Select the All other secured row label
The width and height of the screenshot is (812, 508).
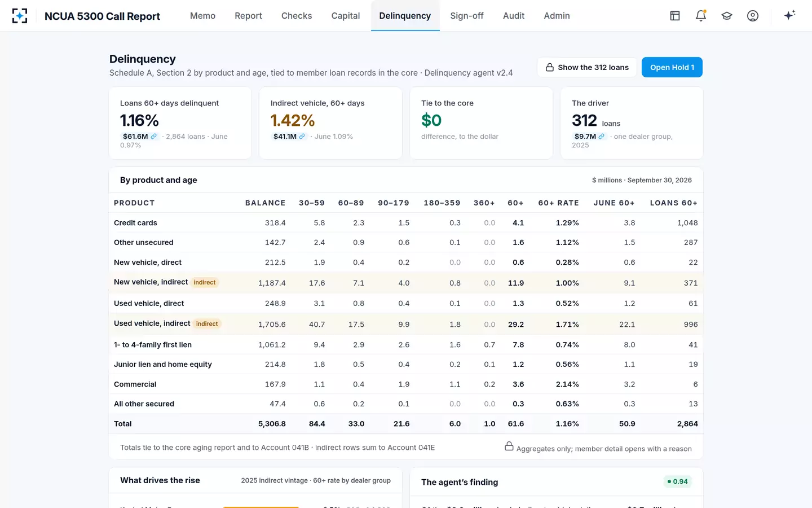(x=144, y=404)
